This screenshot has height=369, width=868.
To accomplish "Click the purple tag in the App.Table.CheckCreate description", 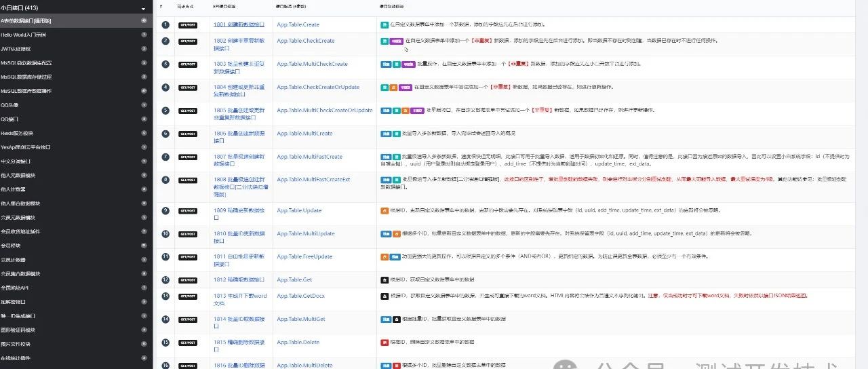I will point(396,41).
